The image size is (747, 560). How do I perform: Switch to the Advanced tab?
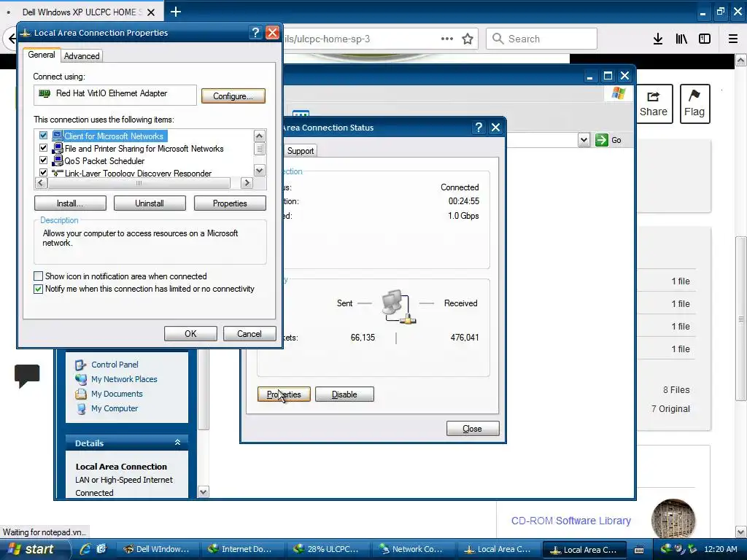[82, 55]
